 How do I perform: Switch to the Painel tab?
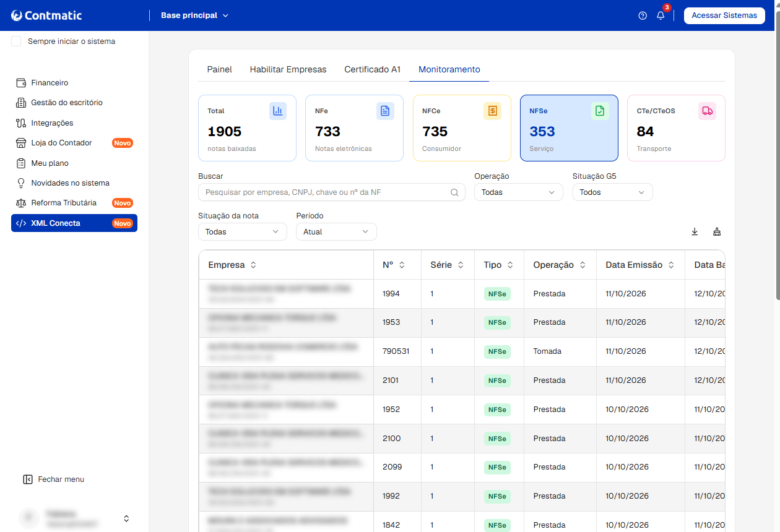[x=220, y=69]
